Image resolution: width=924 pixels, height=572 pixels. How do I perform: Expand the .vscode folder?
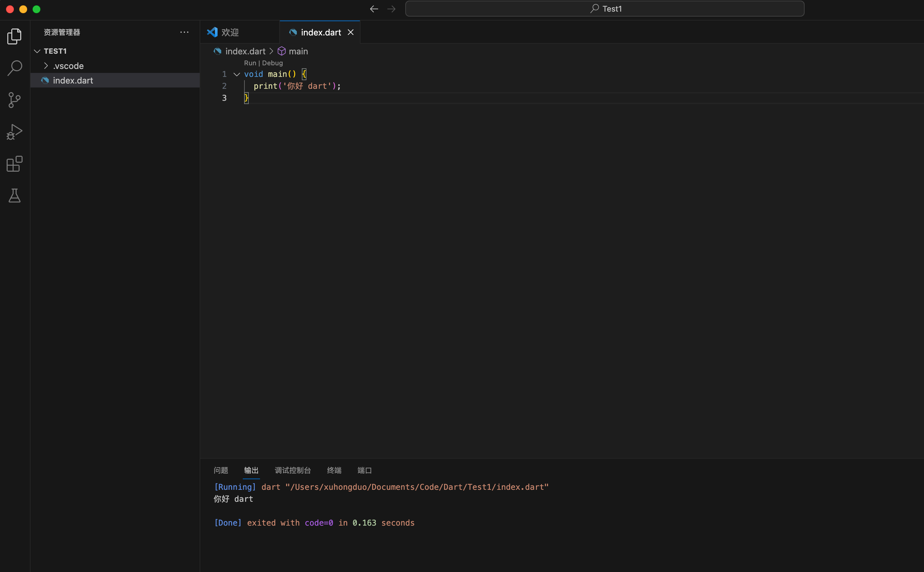click(x=46, y=65)
